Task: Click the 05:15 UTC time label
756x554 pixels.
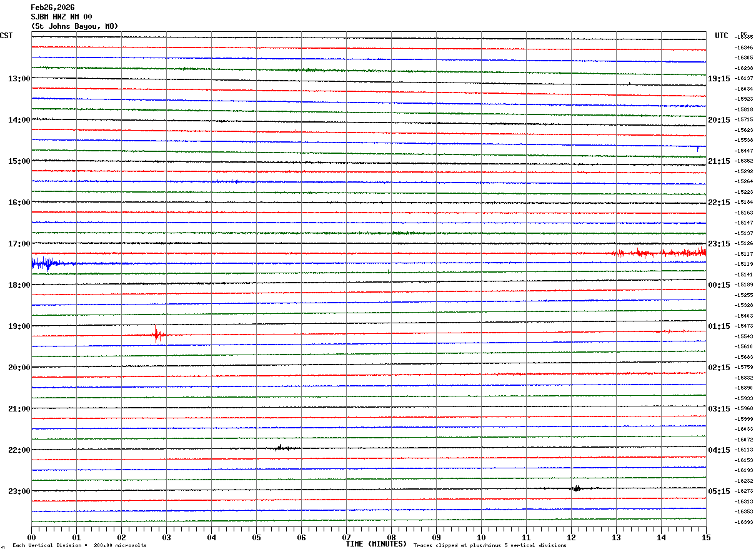Action: coord(719,491)
